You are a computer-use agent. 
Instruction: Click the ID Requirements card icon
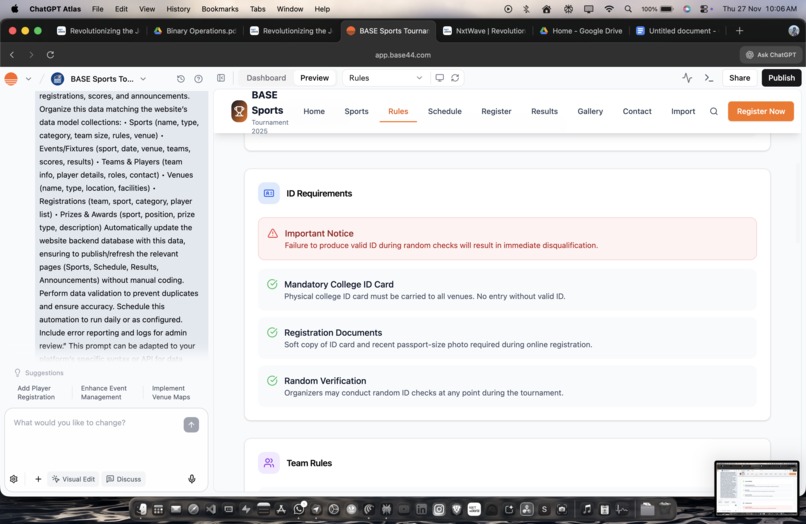(269, 193)
